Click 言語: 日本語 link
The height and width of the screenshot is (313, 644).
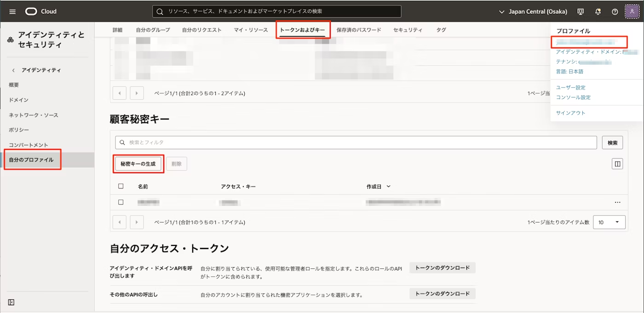point(569,72)
